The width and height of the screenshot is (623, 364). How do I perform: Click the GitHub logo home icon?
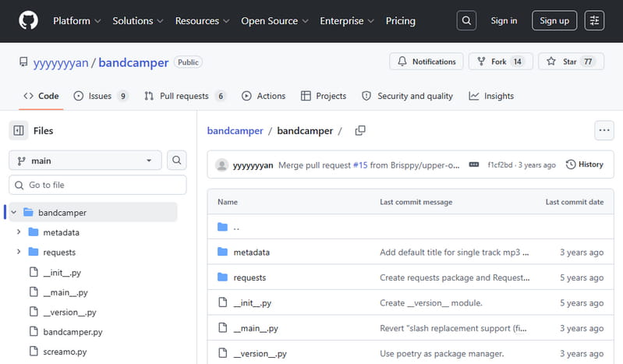[28, 20]
